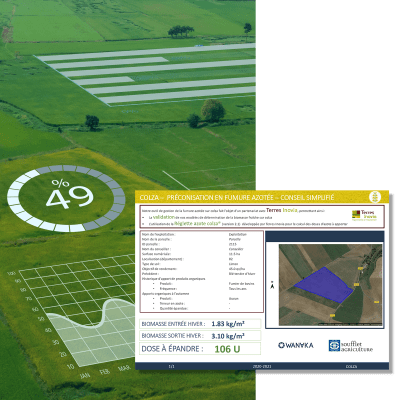Click the 49 % circular gauge
The image size is (400, 400).
[x=66, y=199]
